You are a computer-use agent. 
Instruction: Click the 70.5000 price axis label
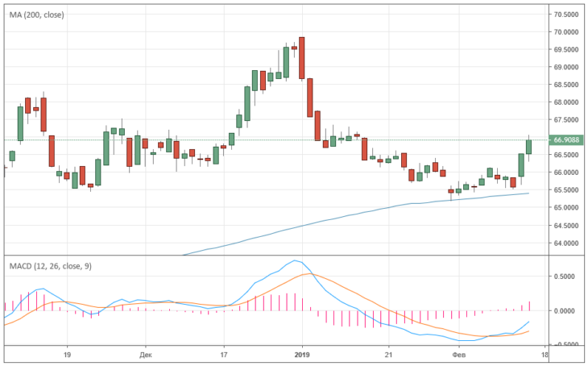[566, 15]
